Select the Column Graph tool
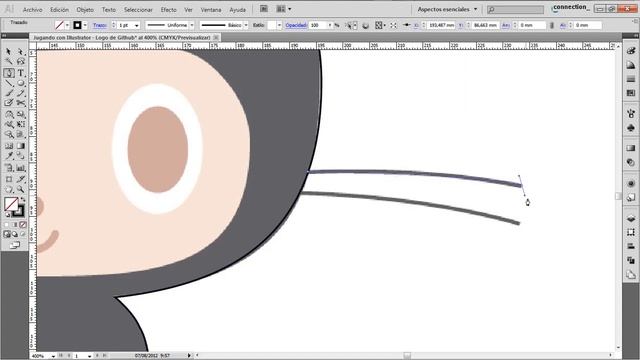The image size is (640, 360). tap(20, 168)
